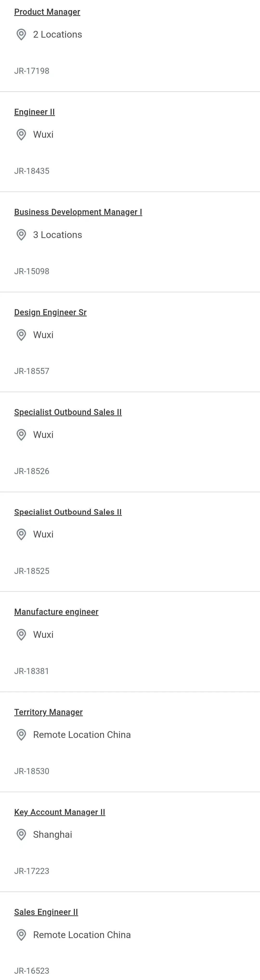Click location pin beside 2 Locations
Screen dimensions: 260x980
click(21, 35)
